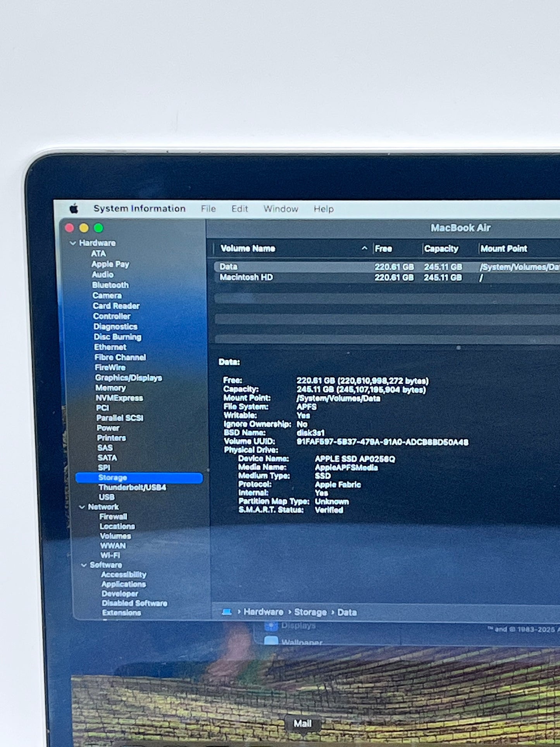Screen dimensions: 560x747
Task: Select Printers in the sidebar
Action: tap(112, 438)
